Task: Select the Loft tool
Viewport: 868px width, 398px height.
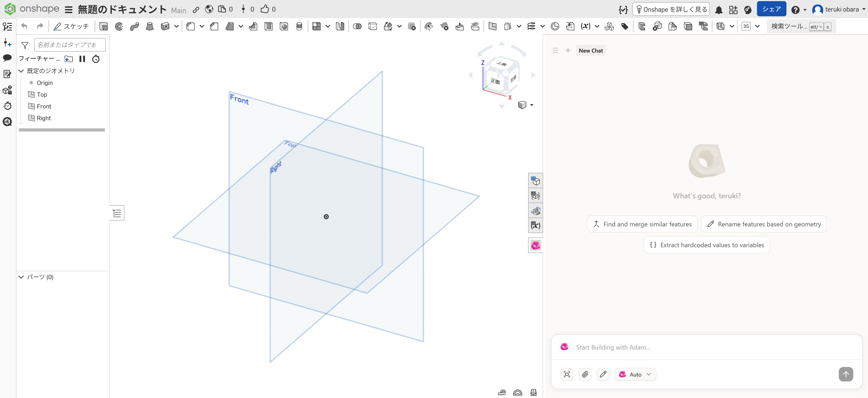Action: pyautogui.click(x=150, y=26)
